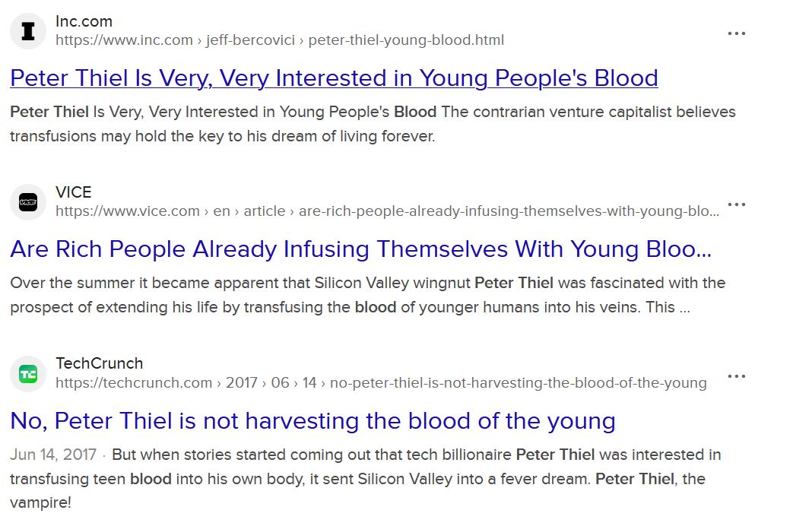This screenshot has width=812, height=526.
Task: Click the techcrunch.com 2017 URL breadcrumb
Action: (381, 382)
